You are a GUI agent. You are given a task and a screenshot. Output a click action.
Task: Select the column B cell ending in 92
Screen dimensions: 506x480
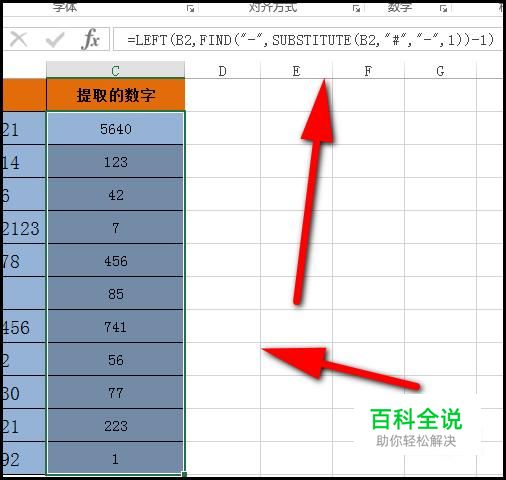(x=24, y=458)
